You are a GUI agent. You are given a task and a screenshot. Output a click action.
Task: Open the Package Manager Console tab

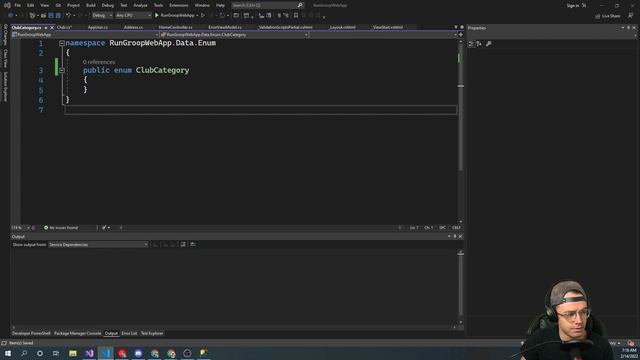point(78,333)
